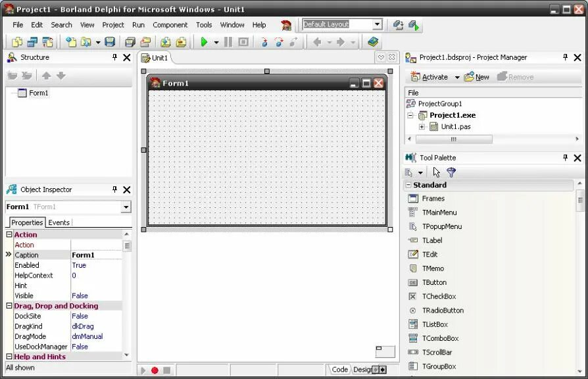Click the Object Inspector scrollbar down arrow
Image resolution: width=588 pixels, height=379 pixels.
click(126, 355)
